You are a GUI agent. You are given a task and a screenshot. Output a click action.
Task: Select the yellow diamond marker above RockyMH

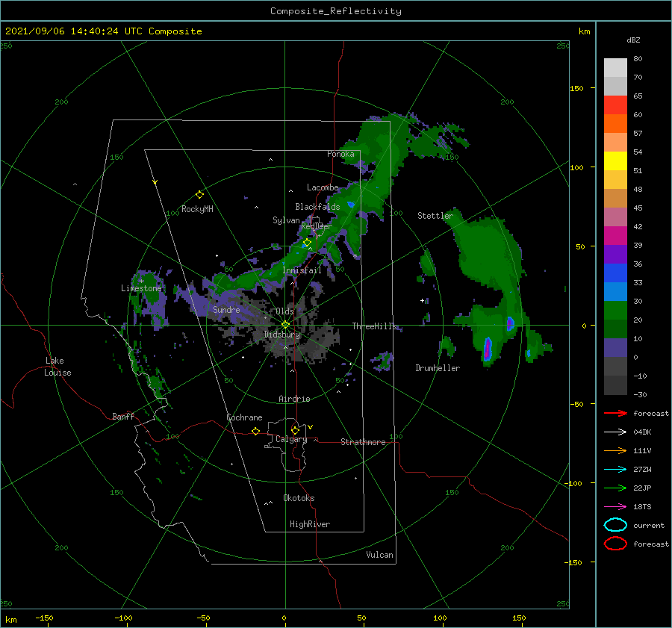[x=199, y=195]
